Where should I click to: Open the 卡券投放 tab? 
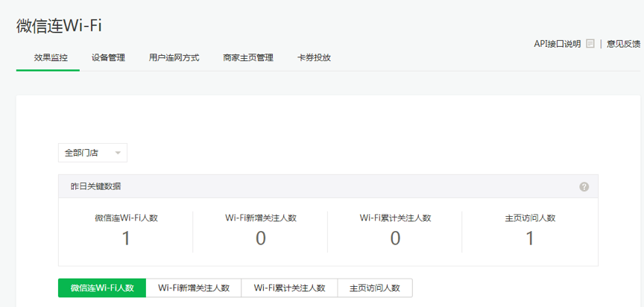click(314, 57)
